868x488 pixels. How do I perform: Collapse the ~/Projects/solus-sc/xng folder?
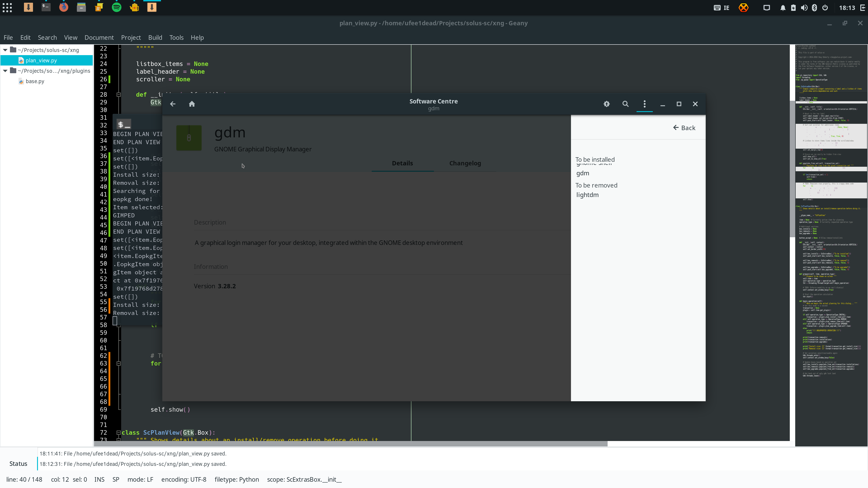[x=5, y=50]
